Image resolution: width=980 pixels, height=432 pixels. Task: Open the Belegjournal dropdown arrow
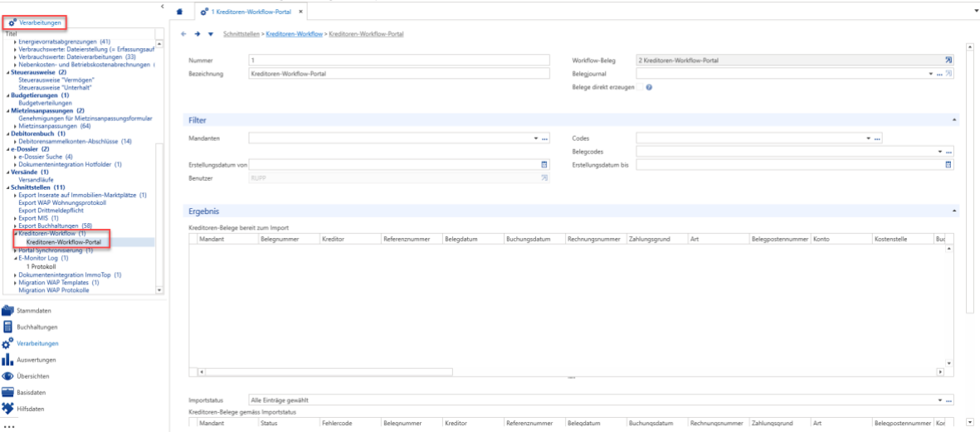tap(930, 74)
